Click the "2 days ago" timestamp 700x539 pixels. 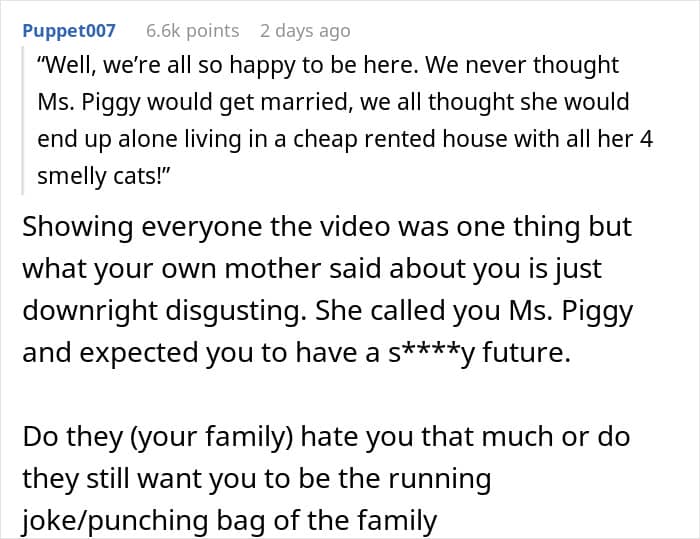[x=304, y=30]
